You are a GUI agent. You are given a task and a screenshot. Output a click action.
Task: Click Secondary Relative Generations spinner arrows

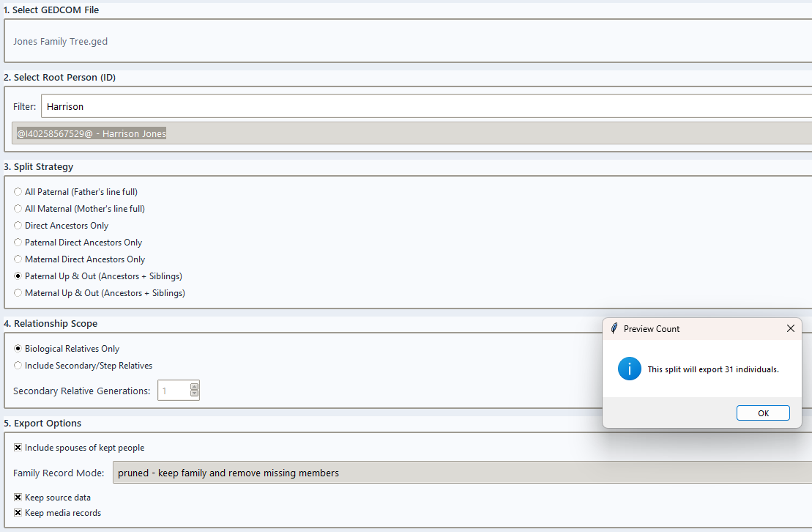[194, 391]
